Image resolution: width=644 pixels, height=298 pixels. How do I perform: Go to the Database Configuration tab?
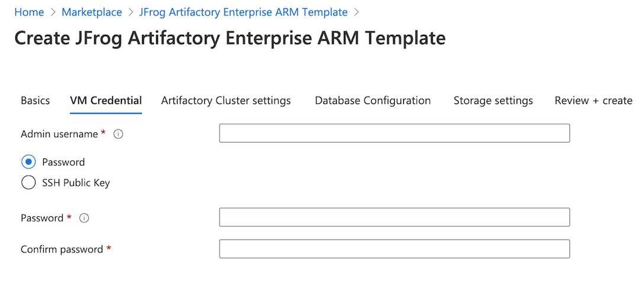372,101
